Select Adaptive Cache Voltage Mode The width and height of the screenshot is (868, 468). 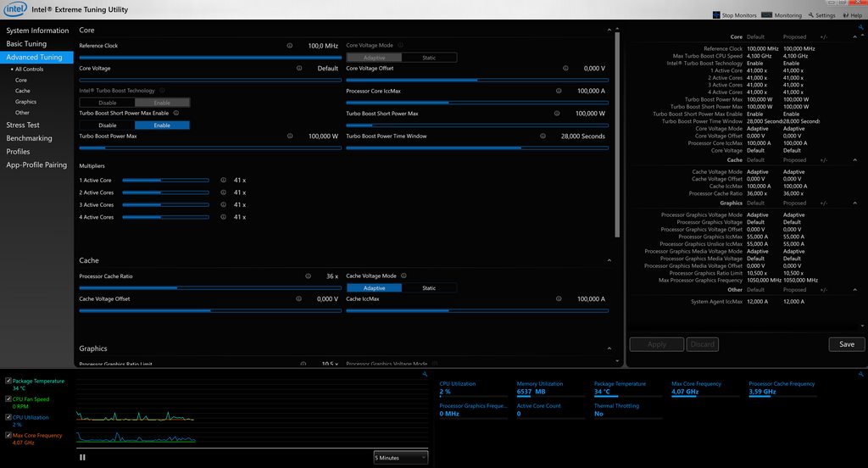coord(374,288)
